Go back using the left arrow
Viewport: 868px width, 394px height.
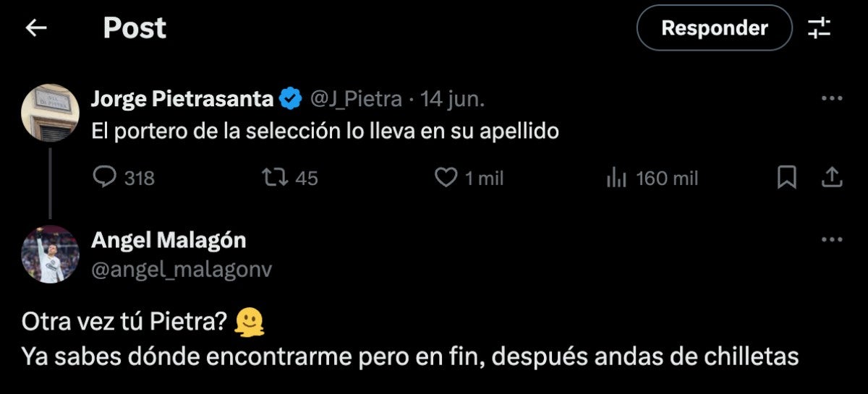tap(36, 28)
